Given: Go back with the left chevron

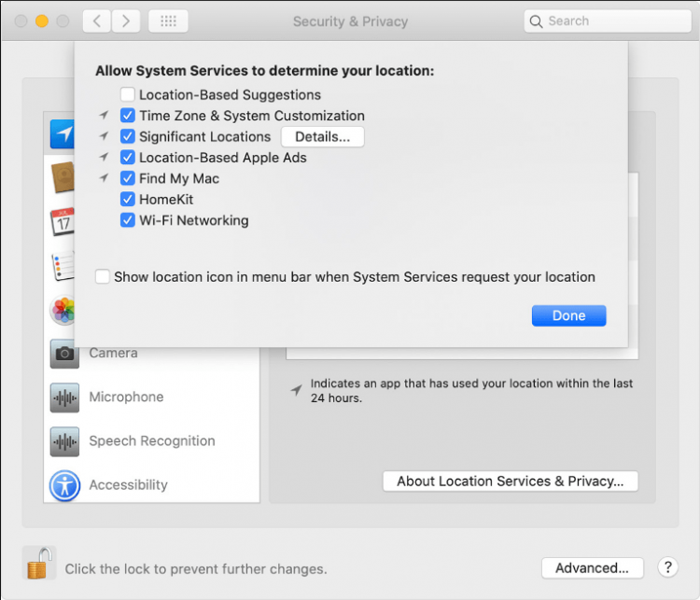Looking at the screenshot, I should point(97,21).
